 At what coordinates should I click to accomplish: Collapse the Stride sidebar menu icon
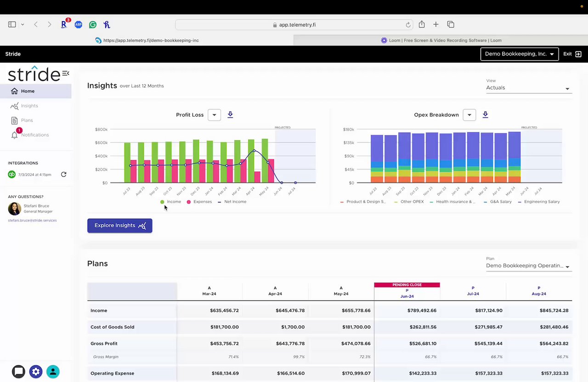(x=66, y=73)
